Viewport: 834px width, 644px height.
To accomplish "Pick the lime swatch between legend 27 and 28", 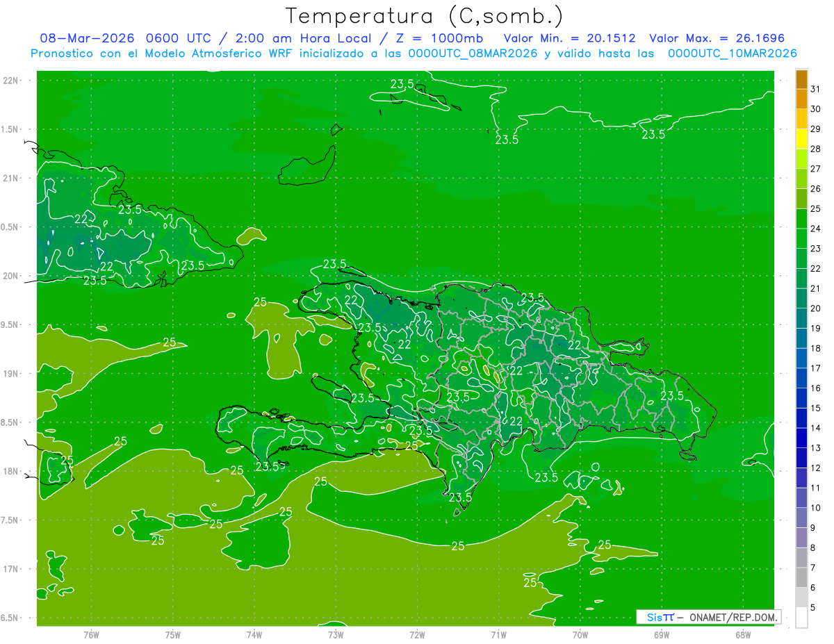I will point(801,159).
